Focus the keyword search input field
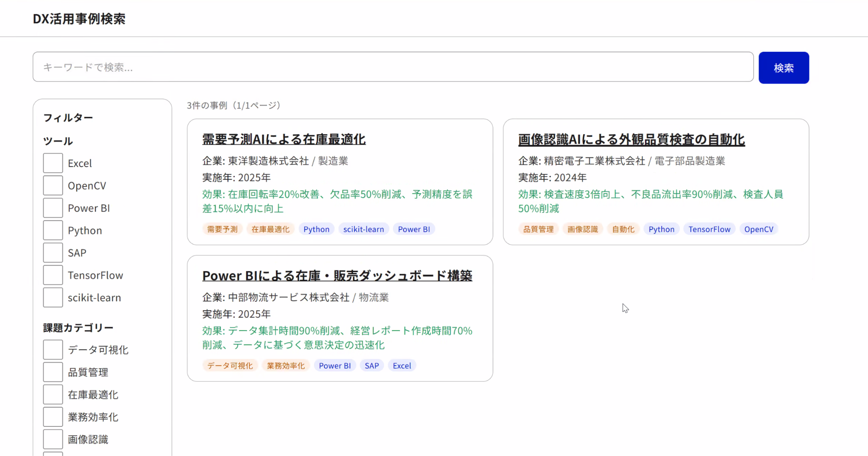Screen dimensions: 868x456 point(393,67)
